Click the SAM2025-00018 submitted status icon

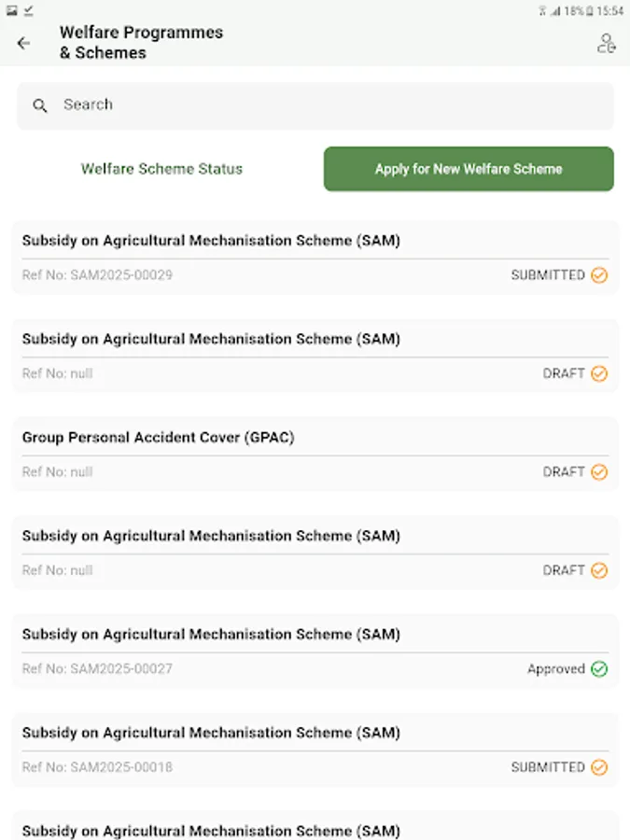(x=599, y=767)
